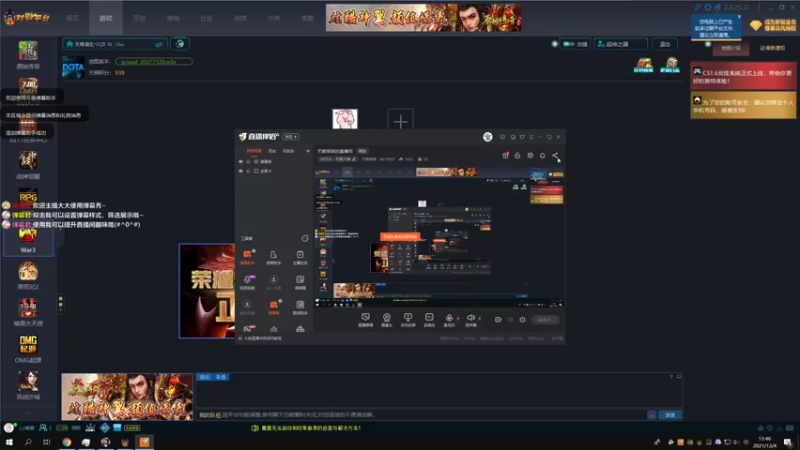The width and height of the screenshot is (800, 450).
Task: Click the globe button beside room selector
Action: (x=180, y=44)
